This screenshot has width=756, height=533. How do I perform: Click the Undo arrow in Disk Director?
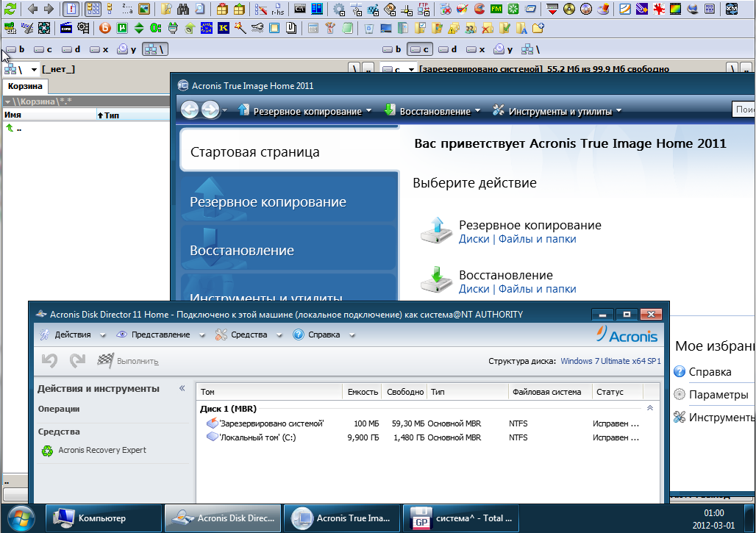click(x=50, y=360)
